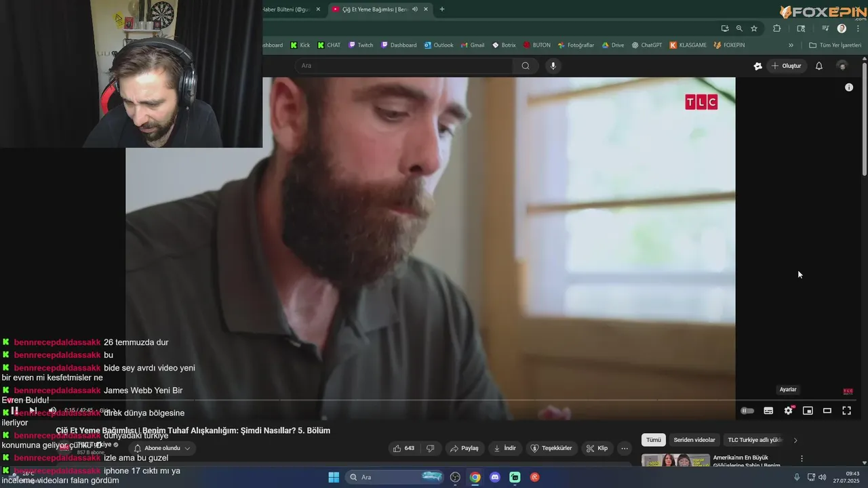This screenshot has width=868, height=488.
Task: Close the Çiğ Et Yeme Bağımlısı tab
Action: coord(426,9)
